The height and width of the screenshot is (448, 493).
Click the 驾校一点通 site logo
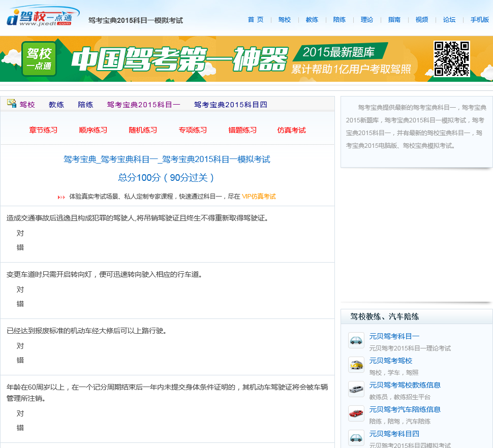(43, 16)
